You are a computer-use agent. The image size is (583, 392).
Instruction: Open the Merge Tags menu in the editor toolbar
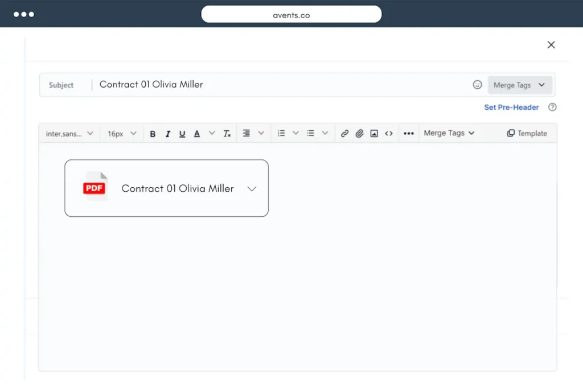point(449,133)
